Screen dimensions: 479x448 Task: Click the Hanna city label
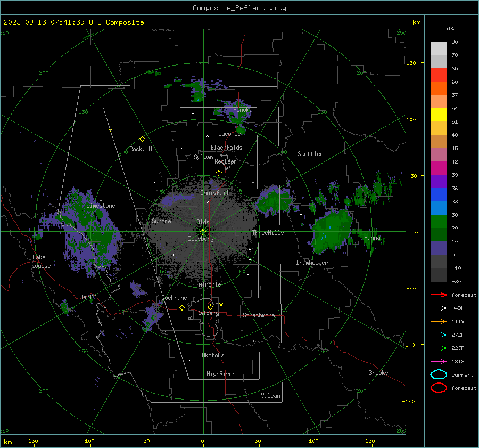point(372,238)
